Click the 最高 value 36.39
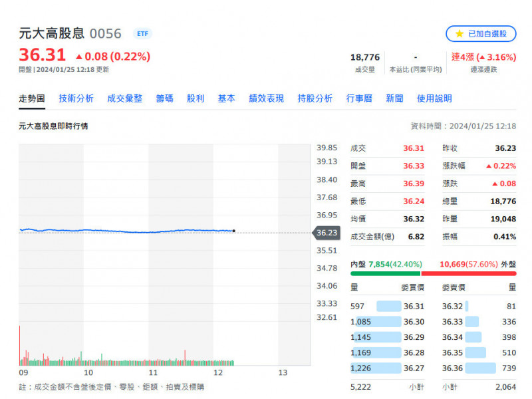The width and height of the screenshot is (532, 399). [414, 184]
